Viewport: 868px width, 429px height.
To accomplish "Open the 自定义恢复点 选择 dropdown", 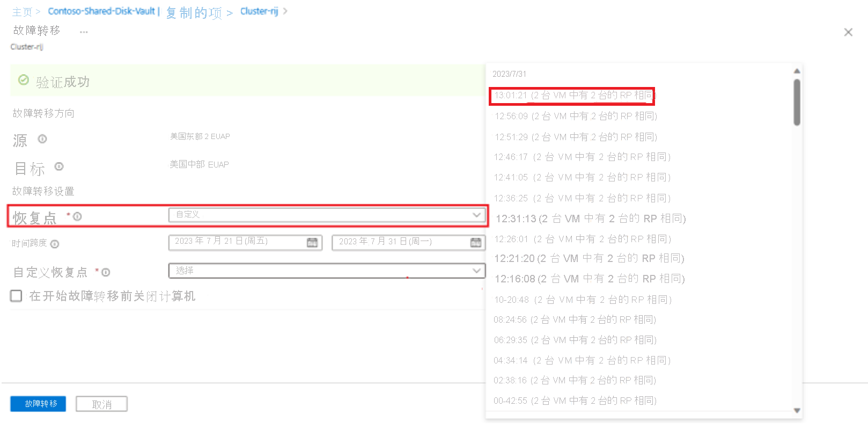I will (x=327, y=271).
